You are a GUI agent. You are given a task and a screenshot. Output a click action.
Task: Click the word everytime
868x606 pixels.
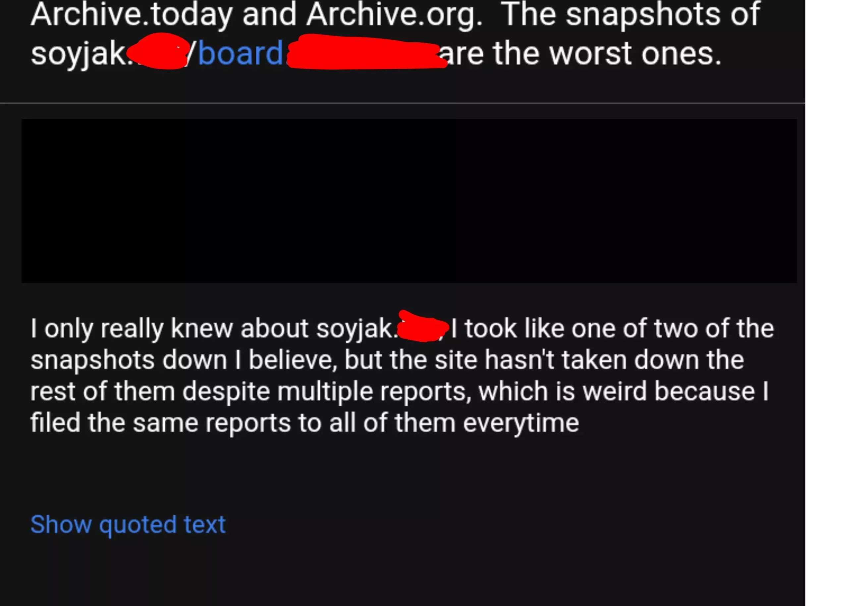pyautogui.click(x=521, y=423)
